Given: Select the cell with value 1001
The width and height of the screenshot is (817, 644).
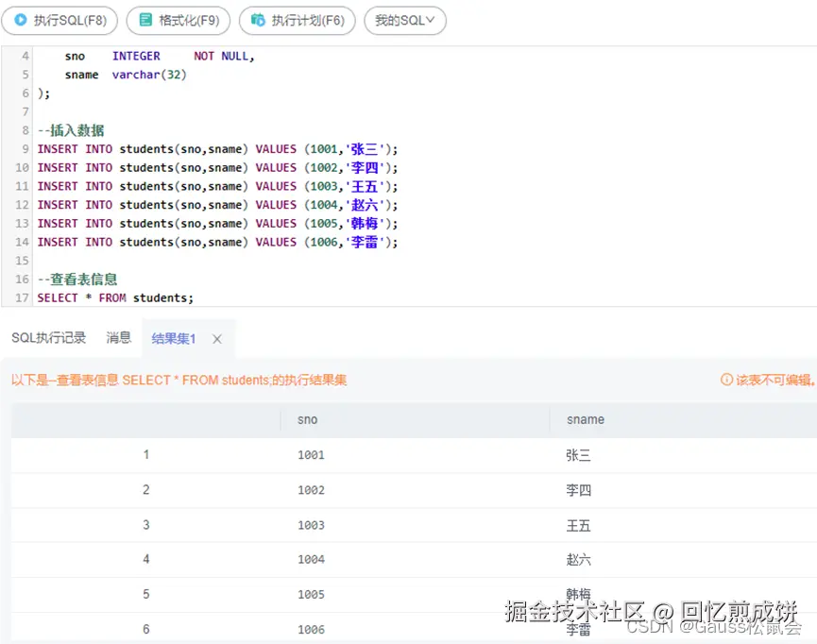Looking at the screenshot, I should pos(311,455).
